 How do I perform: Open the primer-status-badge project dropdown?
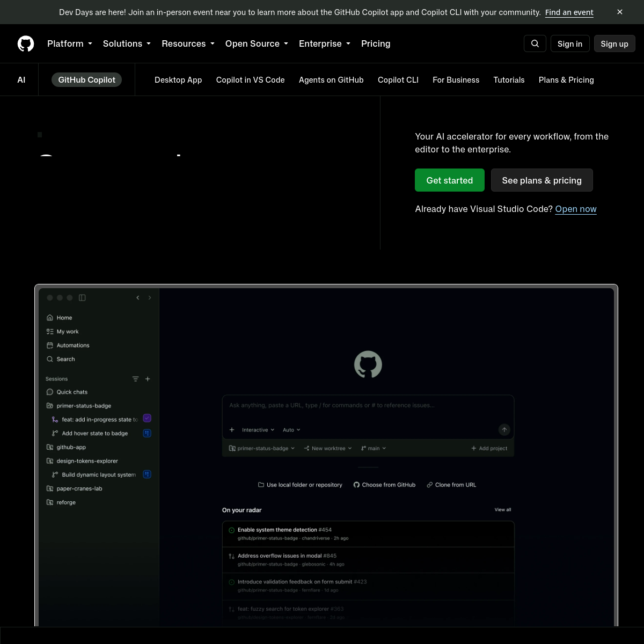pyautogui.click(x=262, y=448)
